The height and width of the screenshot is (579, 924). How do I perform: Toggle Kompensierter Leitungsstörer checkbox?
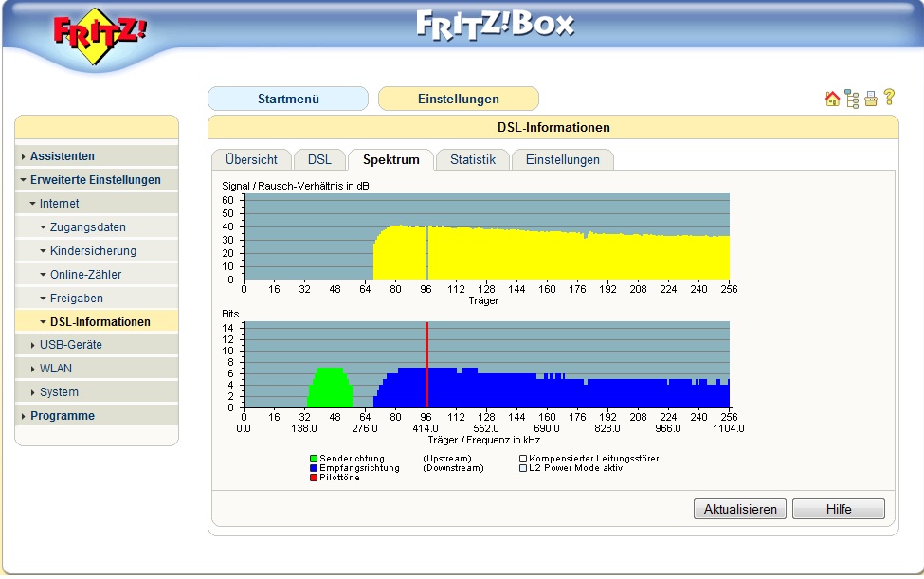523,459
